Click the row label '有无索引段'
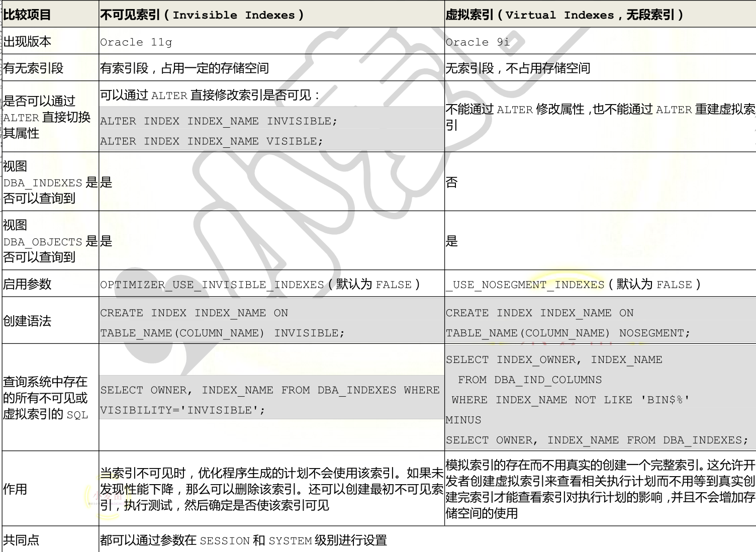The width and height of the screenshot is (756, 552). tap(33, 68)
